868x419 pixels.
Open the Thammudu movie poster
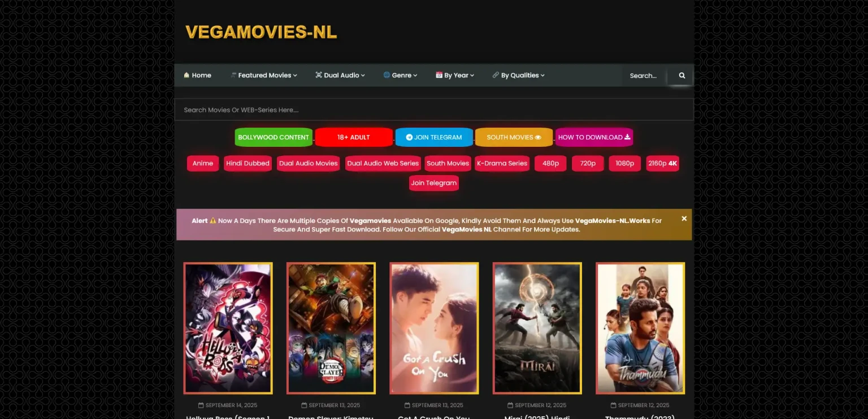(640, 328)
